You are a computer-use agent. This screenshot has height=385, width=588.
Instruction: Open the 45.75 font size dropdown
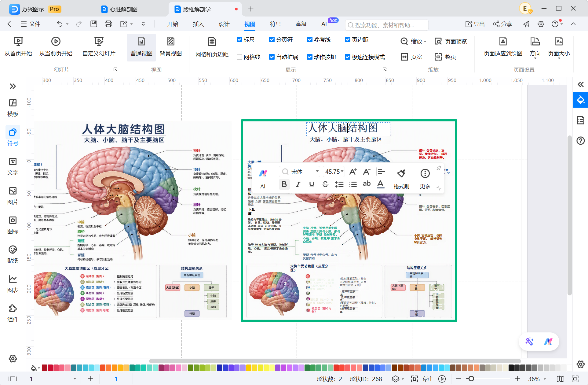click(x=334, y=172)
